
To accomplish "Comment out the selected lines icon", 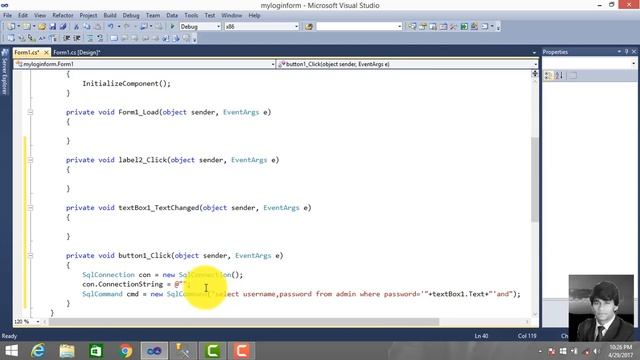I will pos(90,38).
